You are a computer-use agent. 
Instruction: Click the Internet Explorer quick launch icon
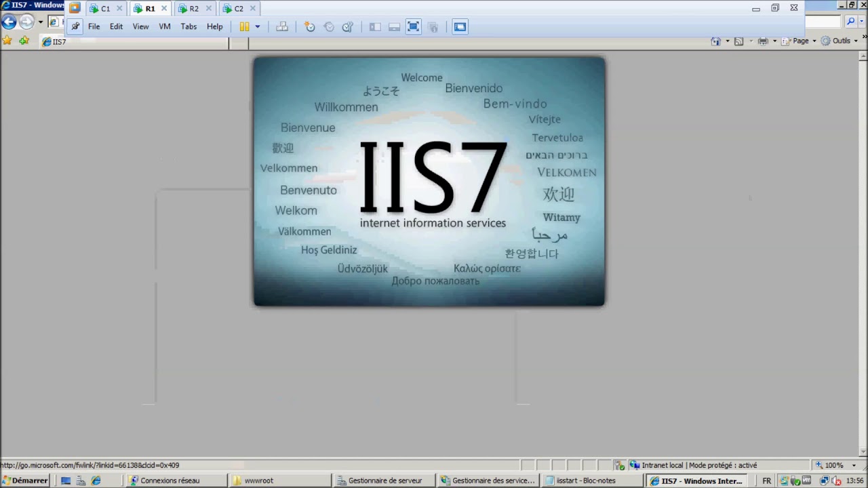(96, 481)
